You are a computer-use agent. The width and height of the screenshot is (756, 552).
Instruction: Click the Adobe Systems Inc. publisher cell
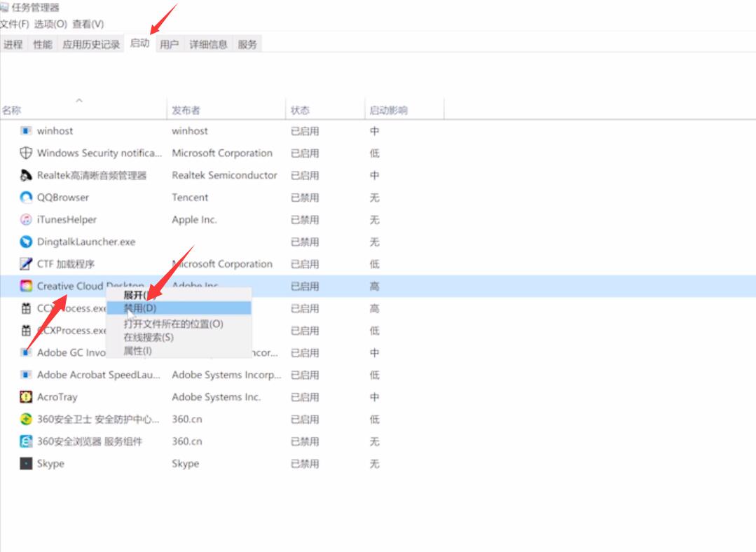217,396
